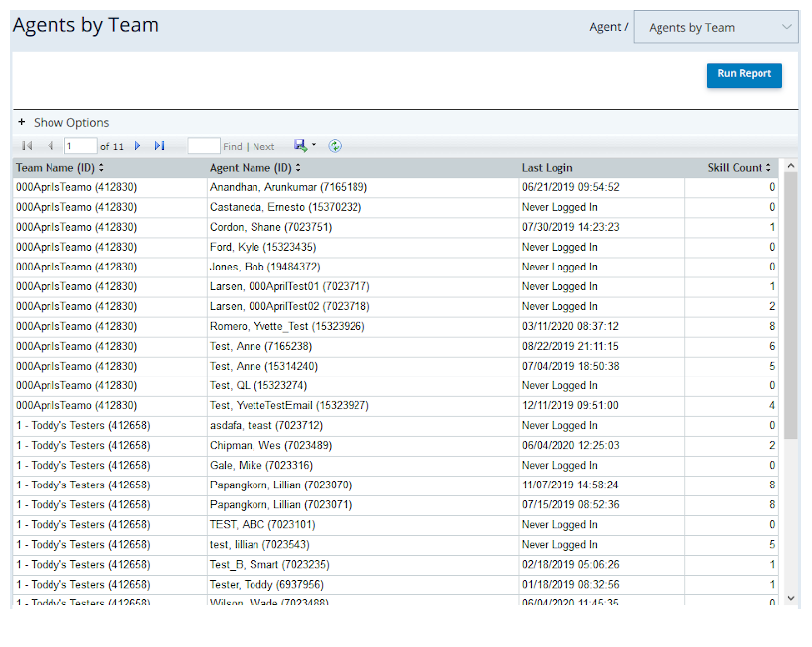This screenshot has height=647, width=812.
Task: Click Agents by Team page title
Action: coord(86,25)
